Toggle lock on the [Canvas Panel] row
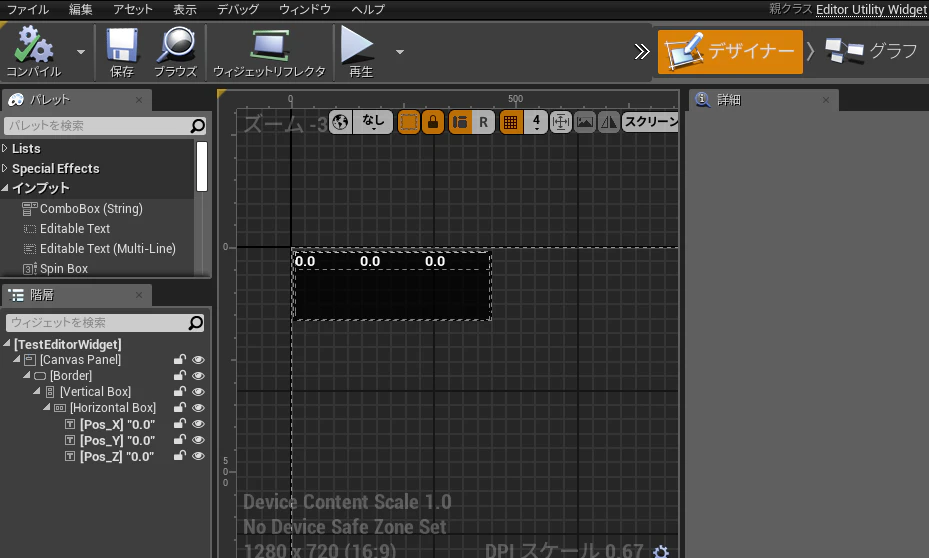 [x=180, y=360]
